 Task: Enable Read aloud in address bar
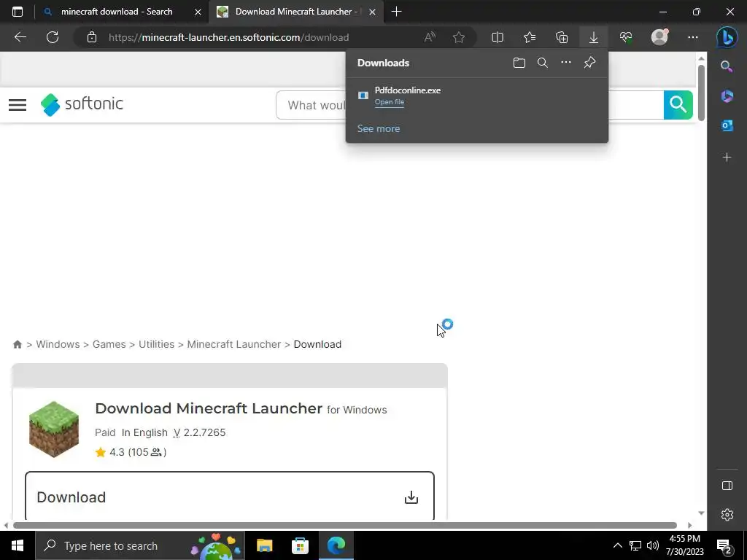430,37
